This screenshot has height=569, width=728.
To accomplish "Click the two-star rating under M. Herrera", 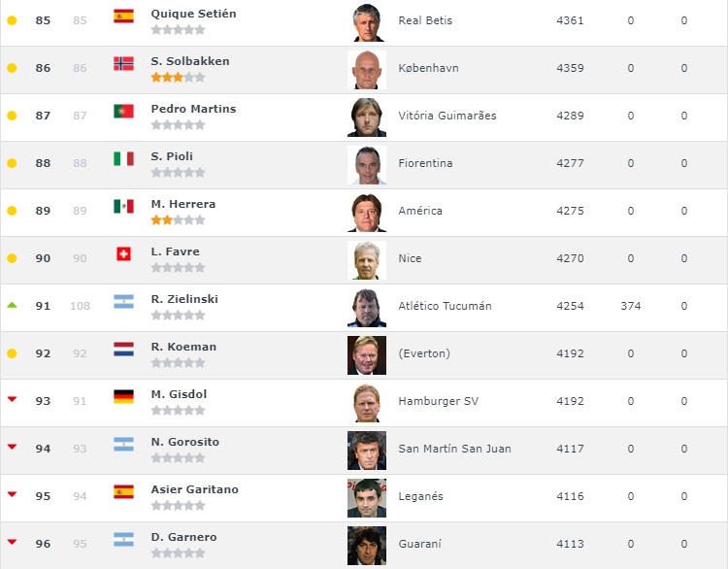I will tap(178, 219).
